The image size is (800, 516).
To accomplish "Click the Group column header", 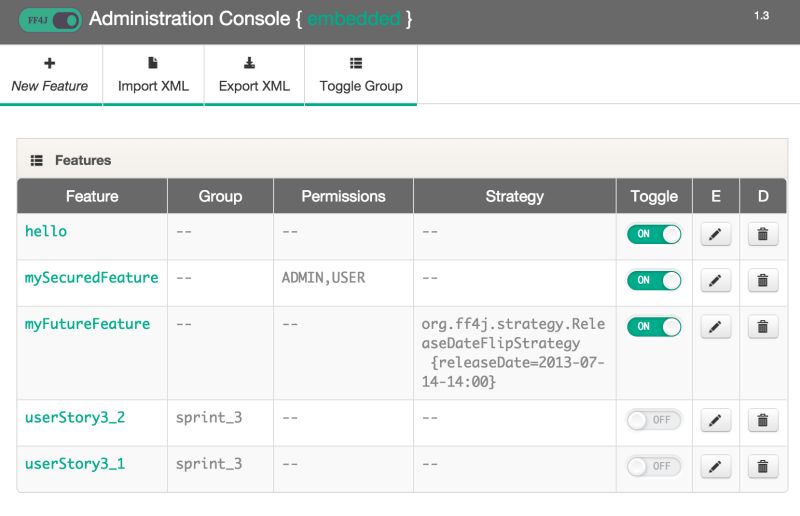I will (x=220, y=196).
